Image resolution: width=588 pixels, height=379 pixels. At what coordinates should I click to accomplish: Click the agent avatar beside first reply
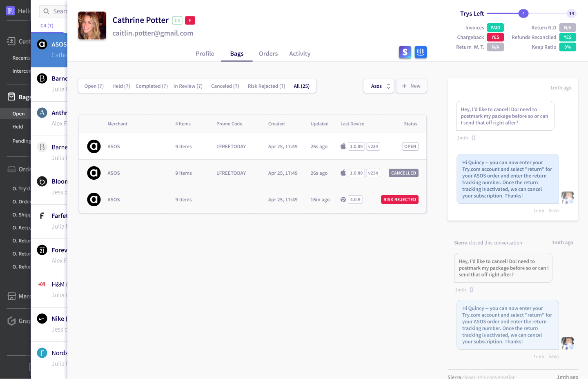click(x=568, y=198)
